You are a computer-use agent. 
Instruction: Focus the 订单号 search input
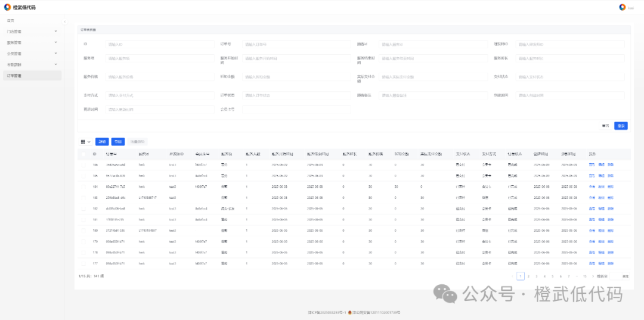pyautogui.click(x=296, y=44)
